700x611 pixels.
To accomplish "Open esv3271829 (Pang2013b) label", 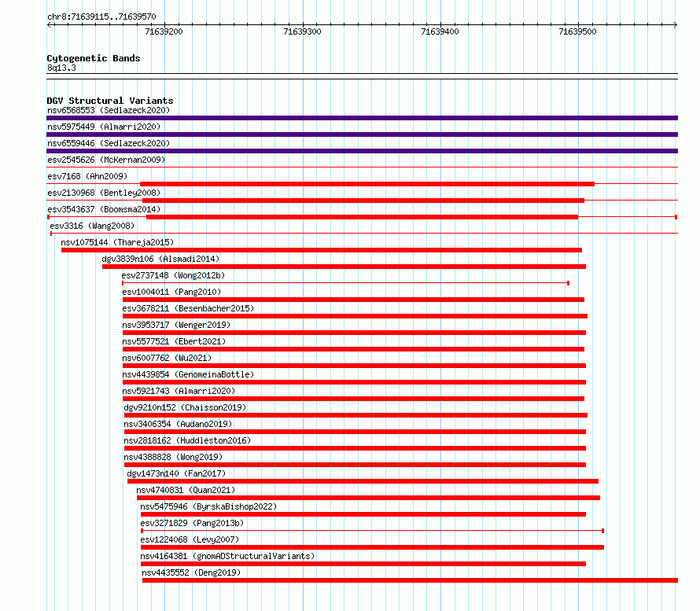I will point(192,523).
